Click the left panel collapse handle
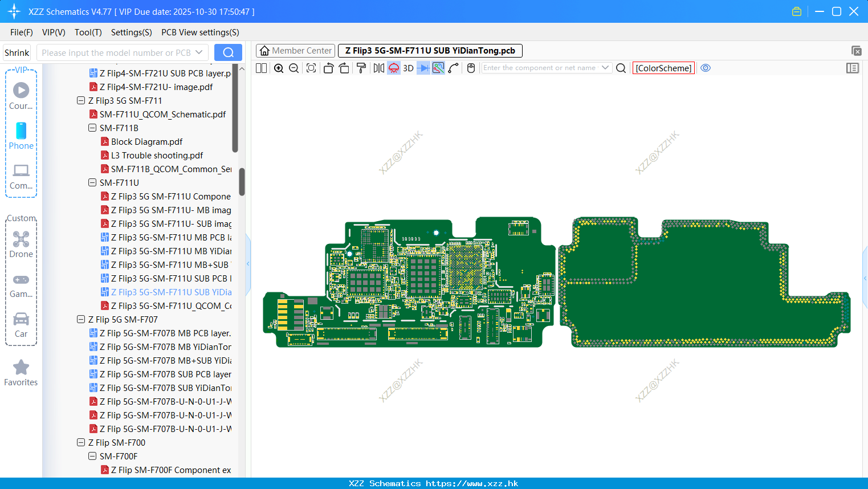Screen dimensions: 868x489 (x=248, y=264)
